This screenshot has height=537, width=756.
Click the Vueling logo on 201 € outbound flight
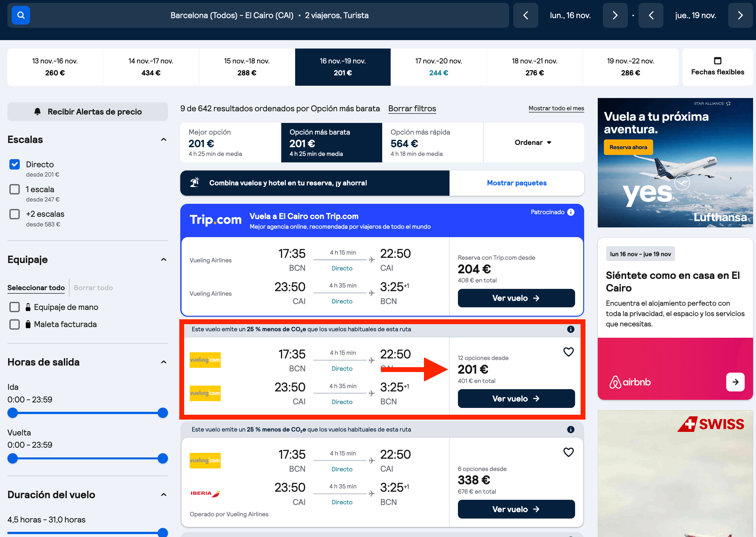(205, 360)
